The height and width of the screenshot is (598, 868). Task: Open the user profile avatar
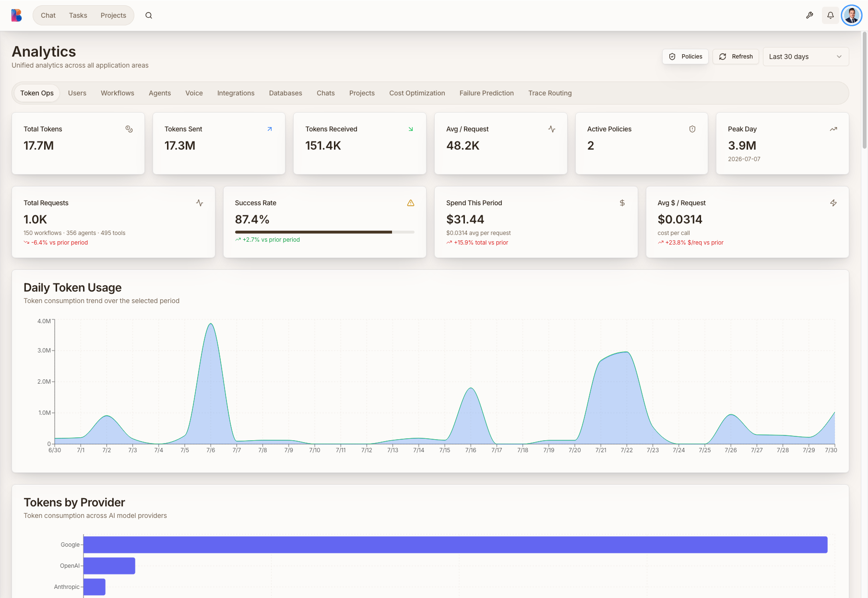[x=852, y=15]
